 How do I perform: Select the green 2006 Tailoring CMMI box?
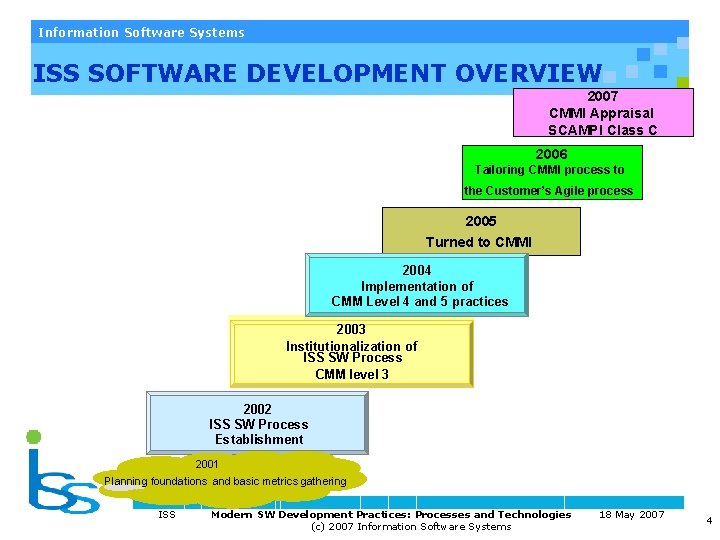552,172
